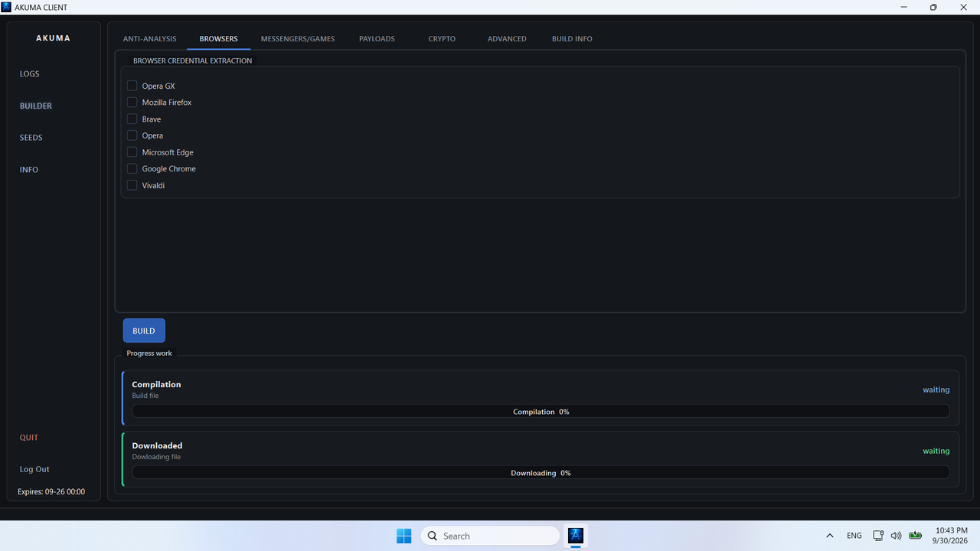Click the network icon in system tray
980x551 pixels.
(878, 536)
